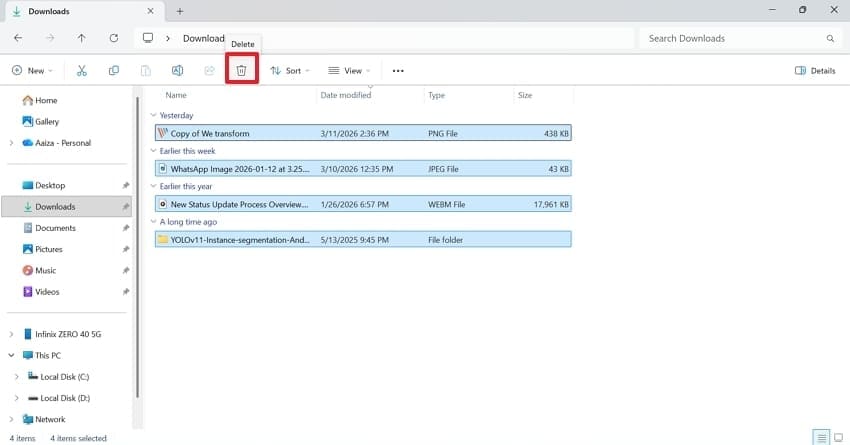Click the Share icon in toolbar
Image resolution: width=850 pixels, height=445 pixels.
[209, 70]
